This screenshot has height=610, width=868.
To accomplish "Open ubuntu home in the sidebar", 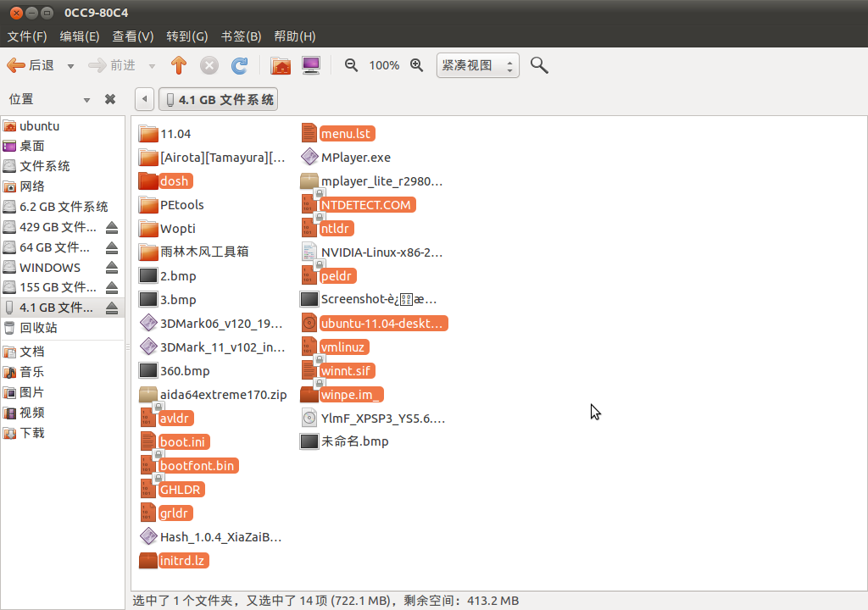I will coord(63,126).
